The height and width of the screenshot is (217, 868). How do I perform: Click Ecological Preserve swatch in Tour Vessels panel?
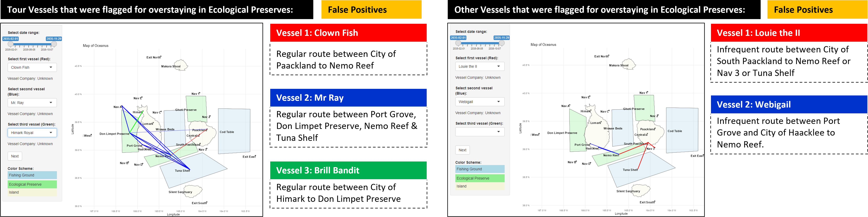pyautogui.click(x=32, y=184)
